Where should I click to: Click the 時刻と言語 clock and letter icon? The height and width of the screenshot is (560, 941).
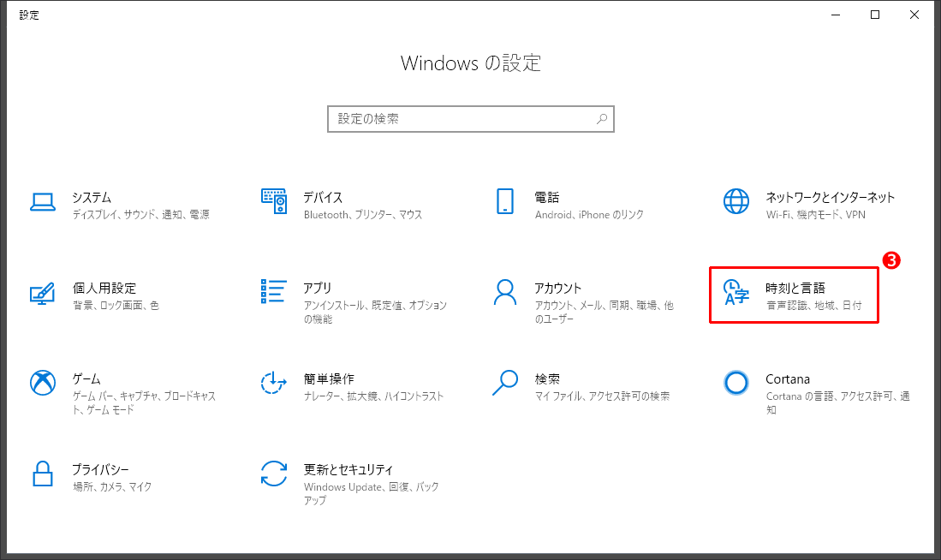[736, 292]
